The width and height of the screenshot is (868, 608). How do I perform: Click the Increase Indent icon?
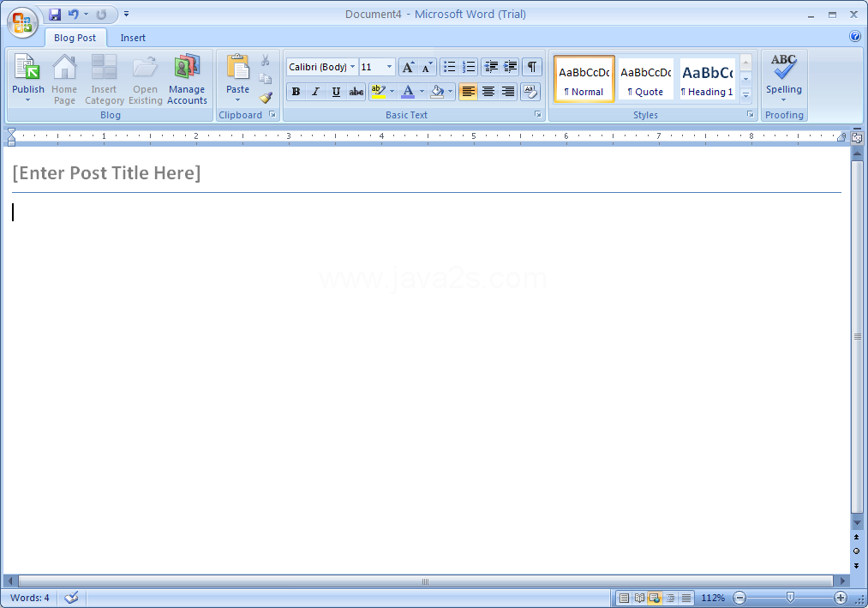click(x=510, y=67)
